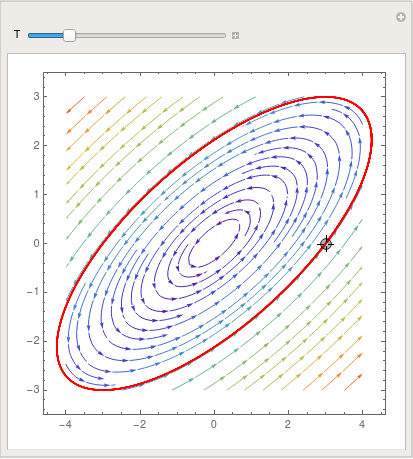Click the x-axis tick label −4
413x459 pixels.
click(x=65, y=424)
